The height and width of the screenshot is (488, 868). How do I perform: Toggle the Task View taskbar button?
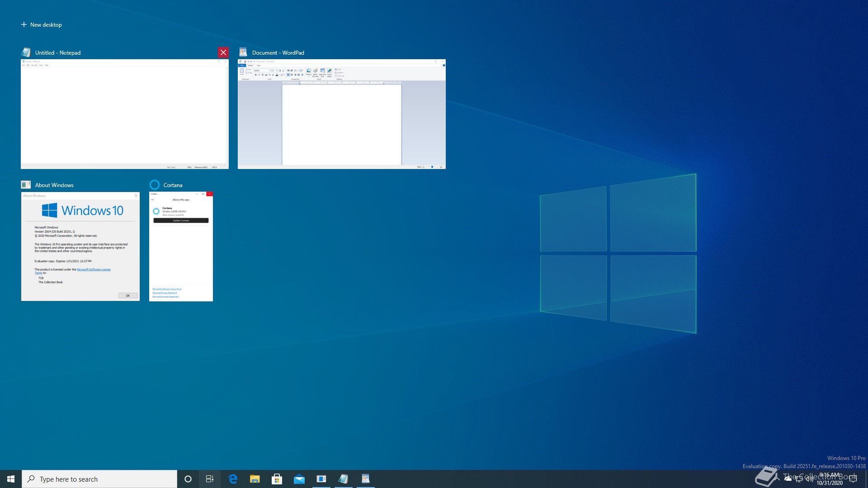coord(210,479)
